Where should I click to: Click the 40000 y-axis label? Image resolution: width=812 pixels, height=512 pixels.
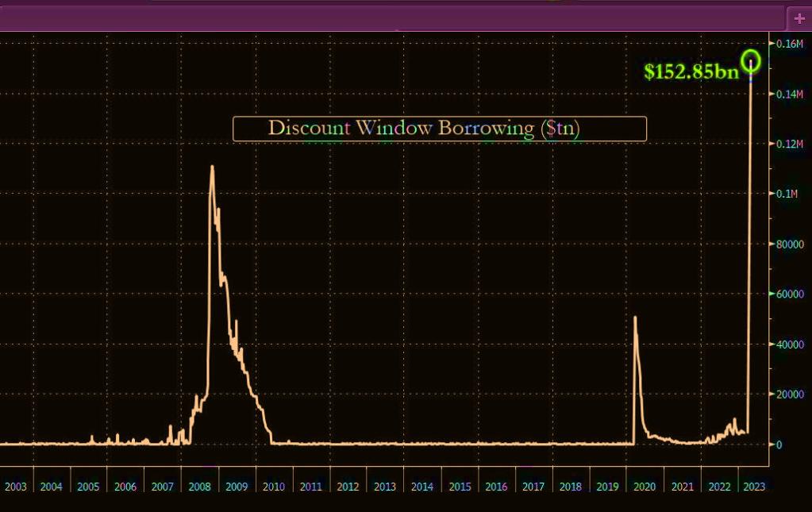click(x=791, y=345)
